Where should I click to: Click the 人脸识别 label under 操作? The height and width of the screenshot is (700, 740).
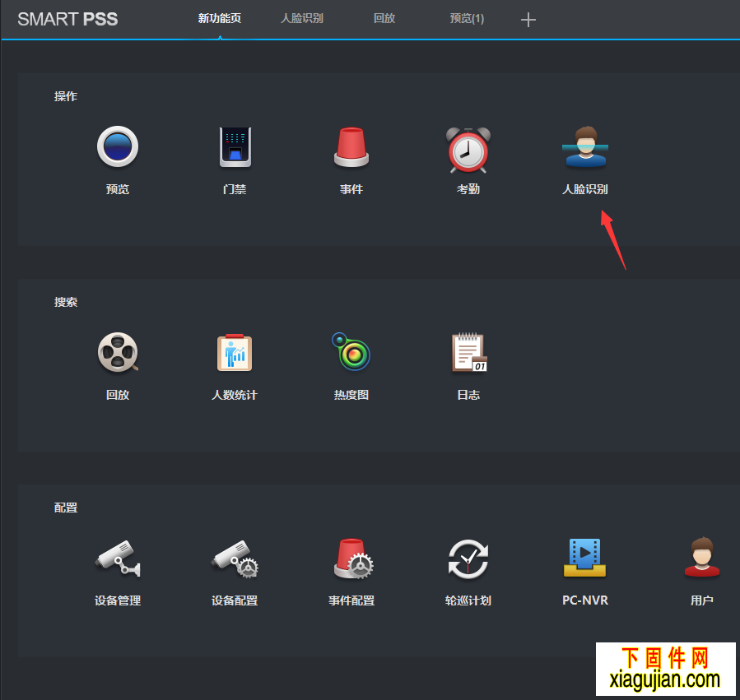[x=585, y=189]
